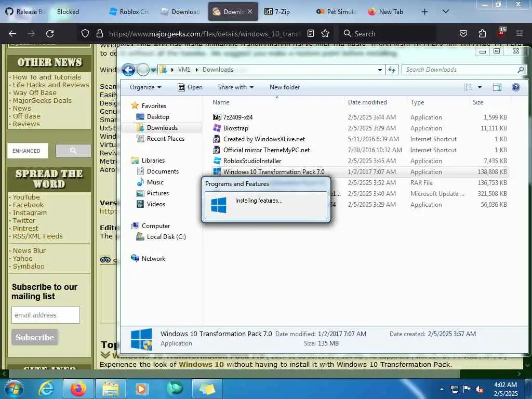This screenshot has height=399, width=532.
Task: Open view options dropdown arrow
Action: (x=480, y=87)
